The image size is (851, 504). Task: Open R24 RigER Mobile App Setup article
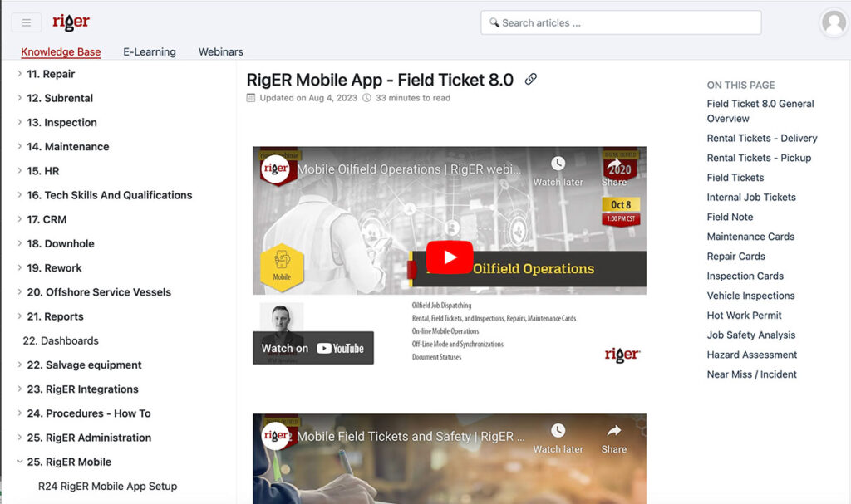click(x=107, y=486)
